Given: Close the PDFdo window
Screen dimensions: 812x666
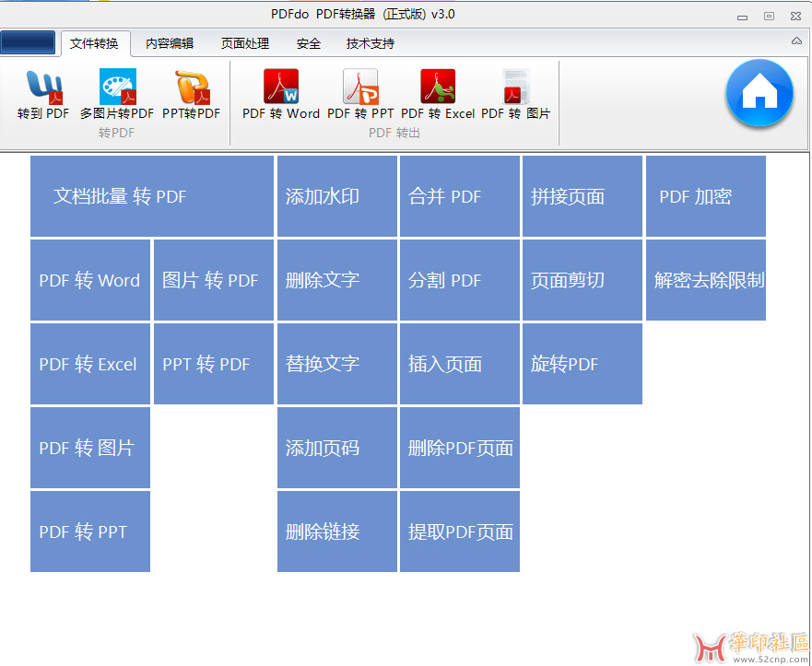Looking at the screenshot, I should click(x=796, y=17).
